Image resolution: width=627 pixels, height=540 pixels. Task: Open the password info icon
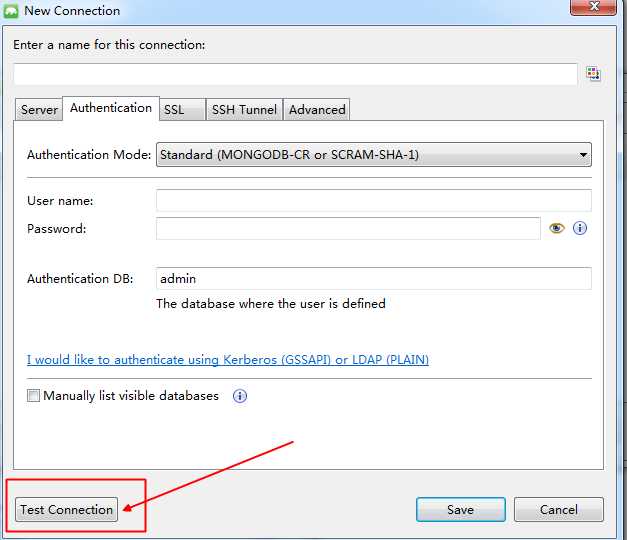tap(580, 228)
